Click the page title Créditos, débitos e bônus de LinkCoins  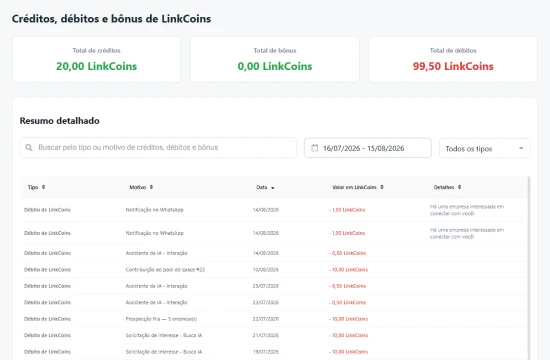(111, 19)
